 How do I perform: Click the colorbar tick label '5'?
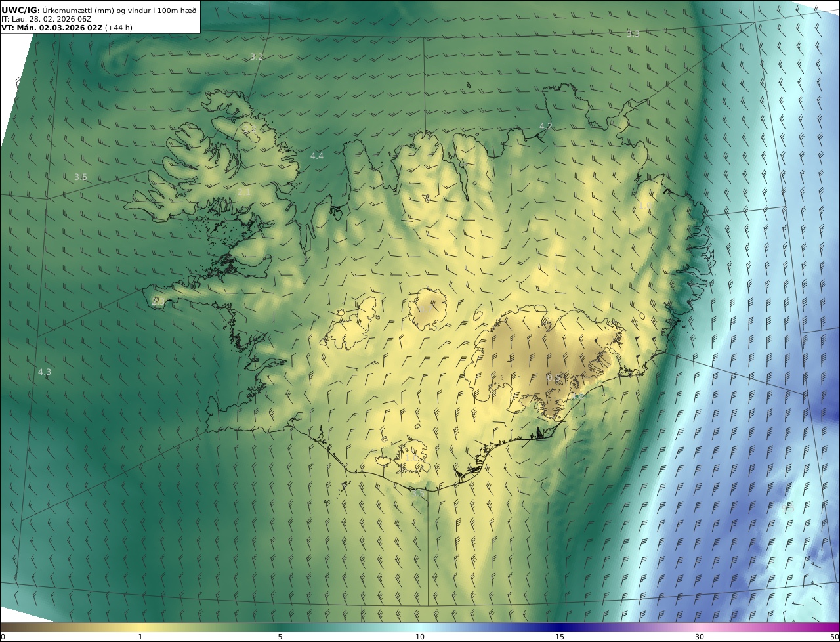280,637
